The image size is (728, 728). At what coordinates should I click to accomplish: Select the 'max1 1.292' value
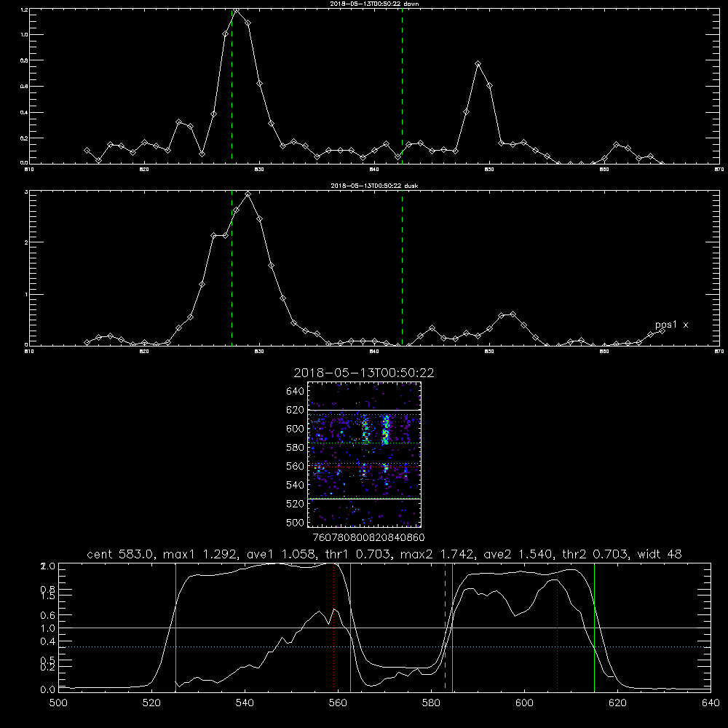click(x=201, y=554)
